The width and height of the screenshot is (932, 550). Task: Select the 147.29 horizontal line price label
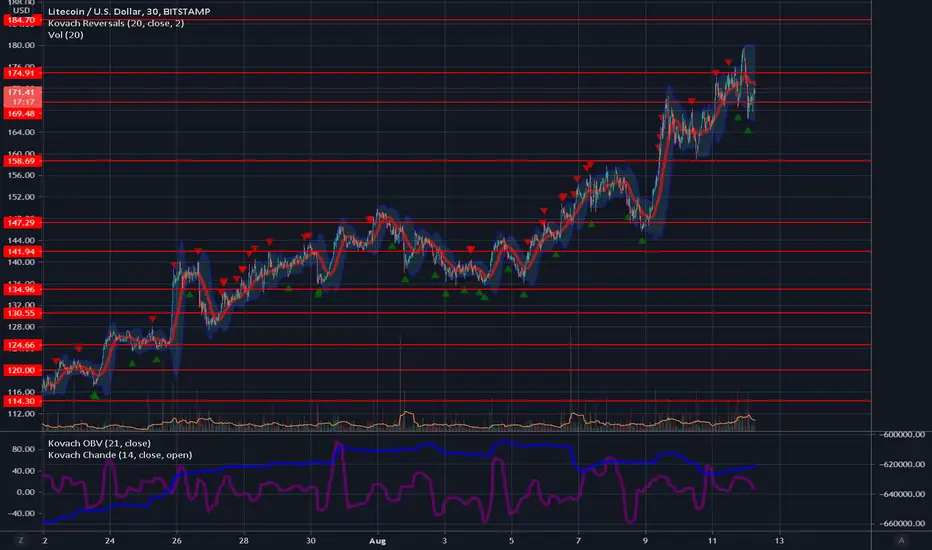coord(23,222)
